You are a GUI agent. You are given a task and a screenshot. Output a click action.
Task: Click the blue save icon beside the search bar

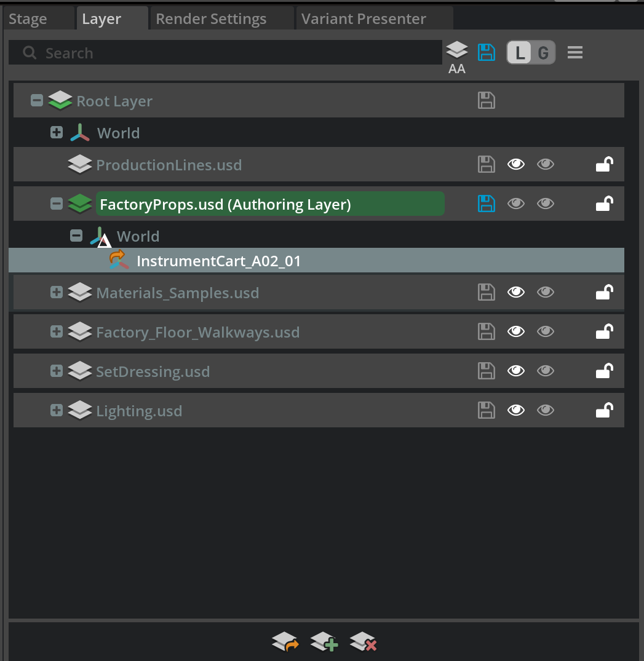coord(487,52)
